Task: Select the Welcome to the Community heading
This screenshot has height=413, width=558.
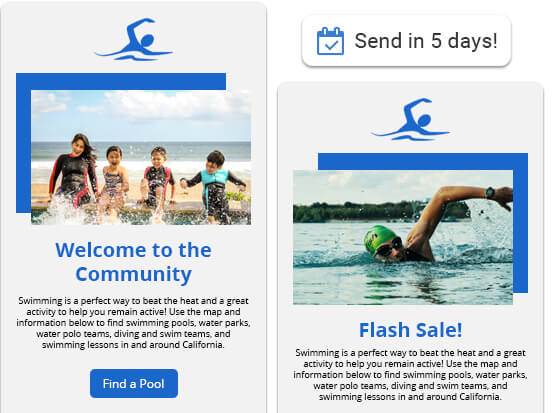Action: (x=134, y=262)
